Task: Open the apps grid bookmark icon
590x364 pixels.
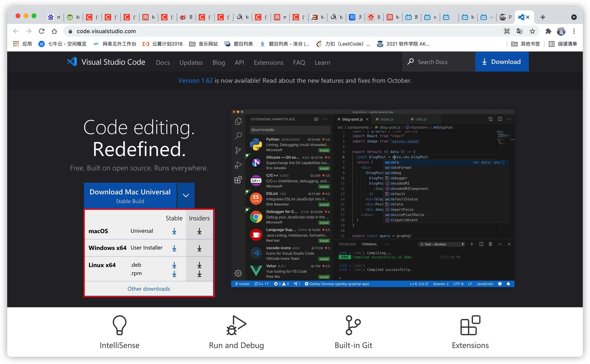Action: [x=16, y=44]
